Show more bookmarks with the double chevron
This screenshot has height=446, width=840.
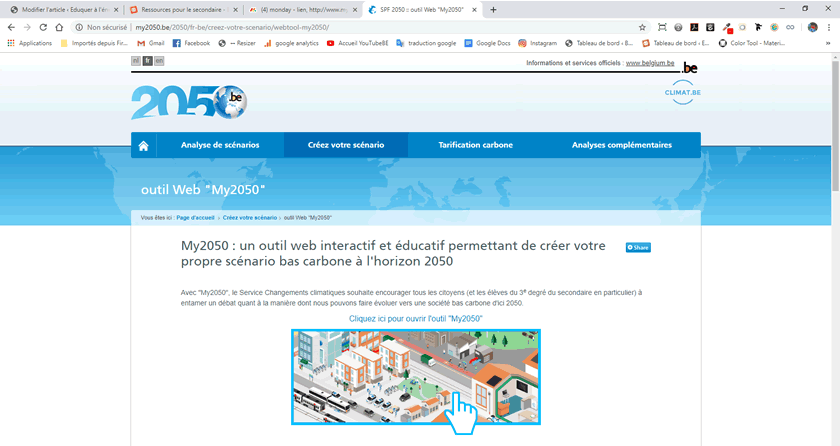[828, 43]
